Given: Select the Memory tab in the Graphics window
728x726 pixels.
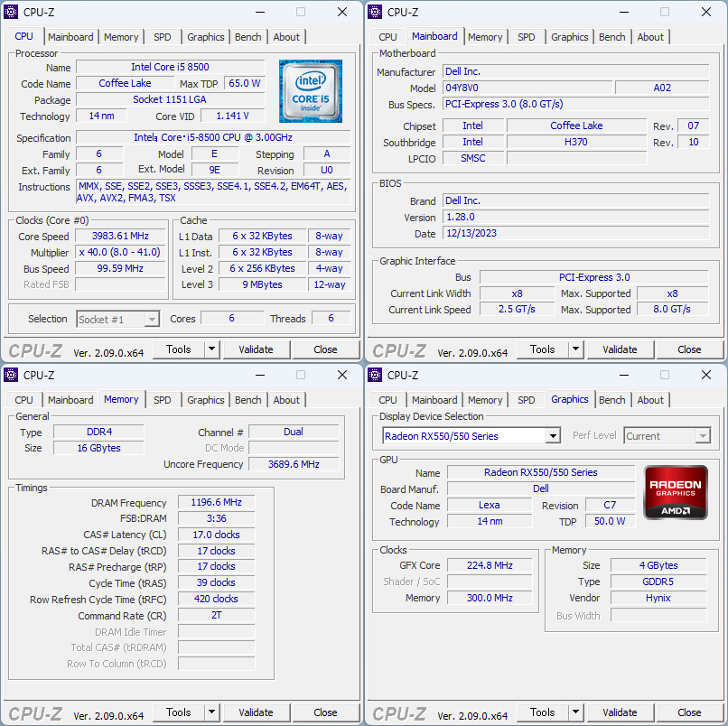Looking at the screenshot, I should pos(485,400).
